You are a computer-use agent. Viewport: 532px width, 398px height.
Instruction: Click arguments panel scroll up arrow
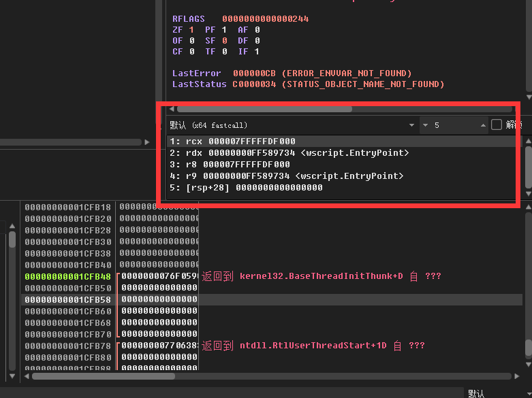[x=529, y=141]
